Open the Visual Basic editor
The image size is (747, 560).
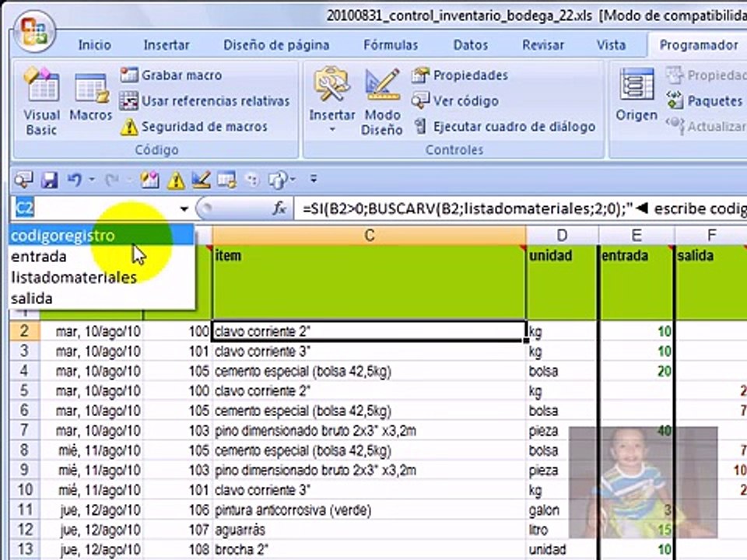click(x=41, y=101)
